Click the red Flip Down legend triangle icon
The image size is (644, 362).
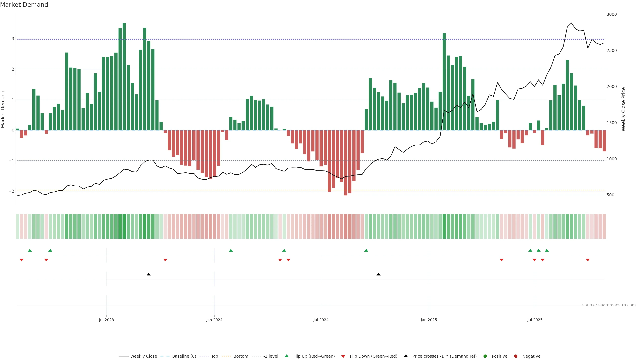tap(343, 356)
